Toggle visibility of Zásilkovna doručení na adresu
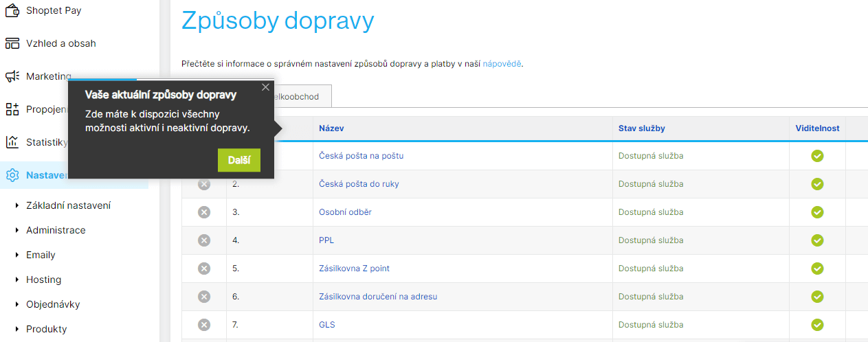Image resolution: width=868 pixels, height=342 pixels. pyautogui.click(x=817, y=297)
